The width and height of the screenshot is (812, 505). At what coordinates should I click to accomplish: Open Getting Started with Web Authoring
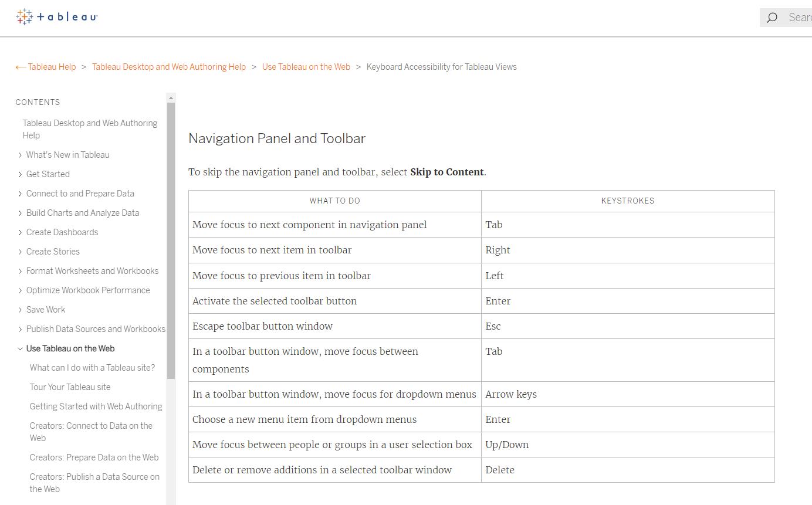96,406
